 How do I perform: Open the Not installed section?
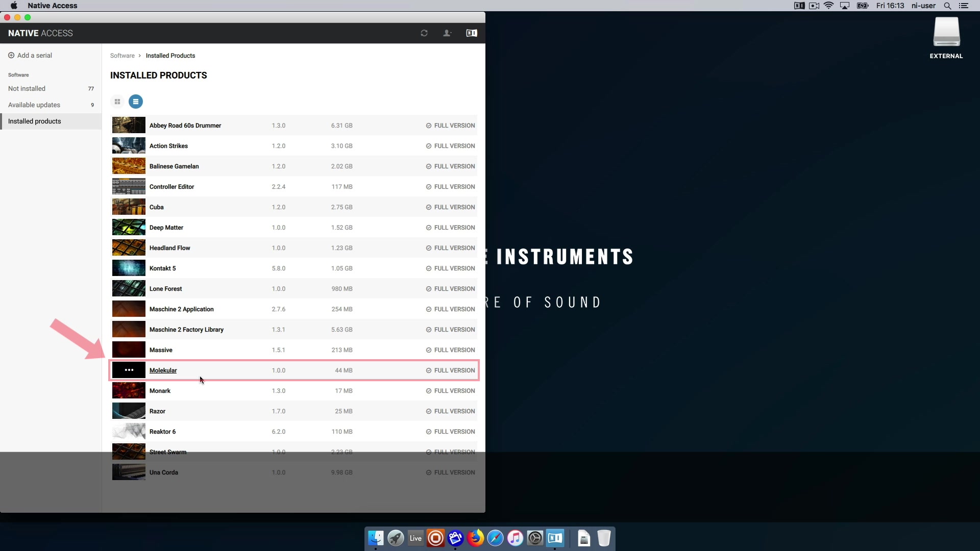click(x=27, y=89)
